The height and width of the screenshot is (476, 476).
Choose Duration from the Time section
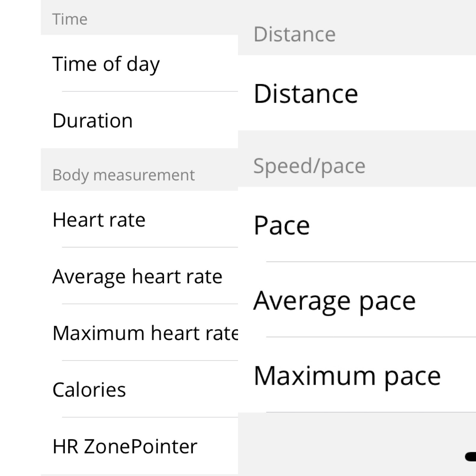[x=93, y=120]
